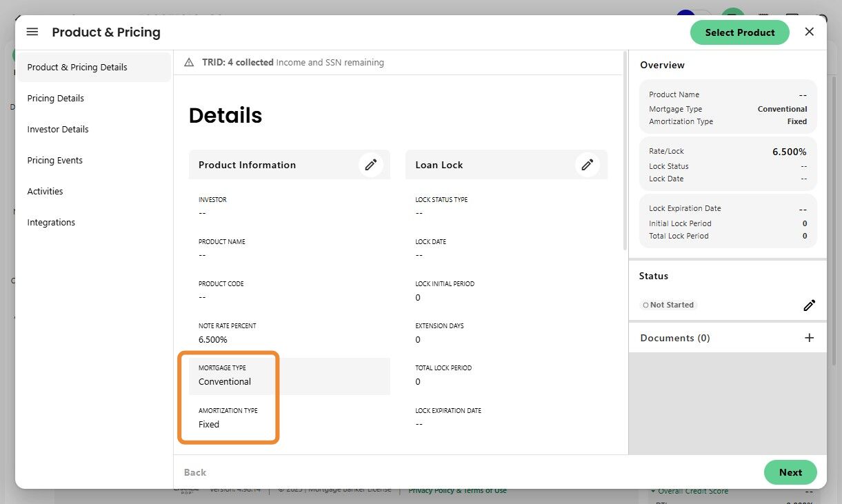Click the Next button

[x=790, y=472]
